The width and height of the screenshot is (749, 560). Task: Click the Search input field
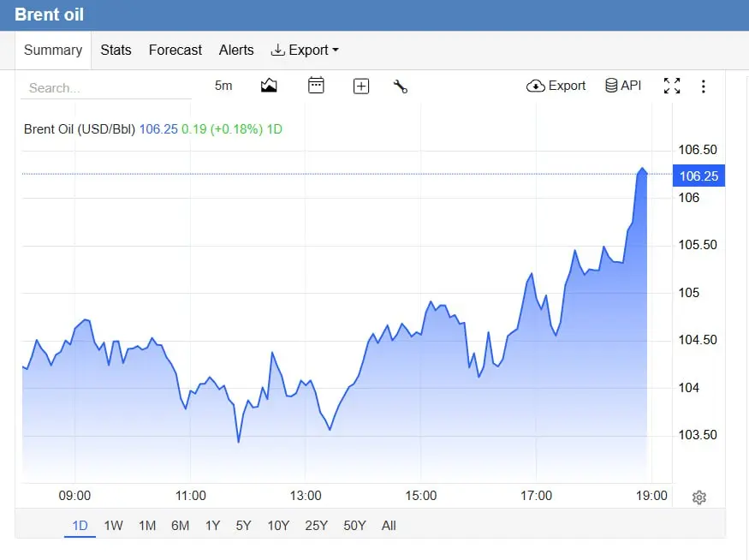click(x=106, y=88)
